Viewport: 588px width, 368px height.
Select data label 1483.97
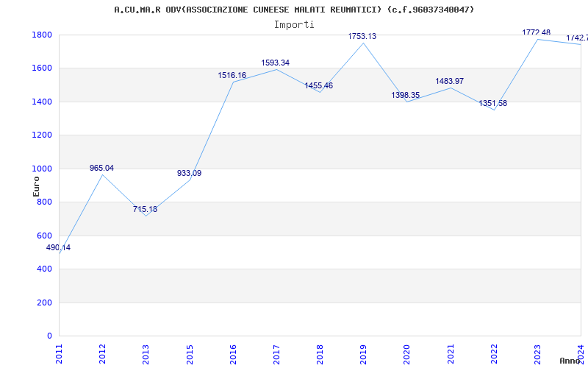449,81
